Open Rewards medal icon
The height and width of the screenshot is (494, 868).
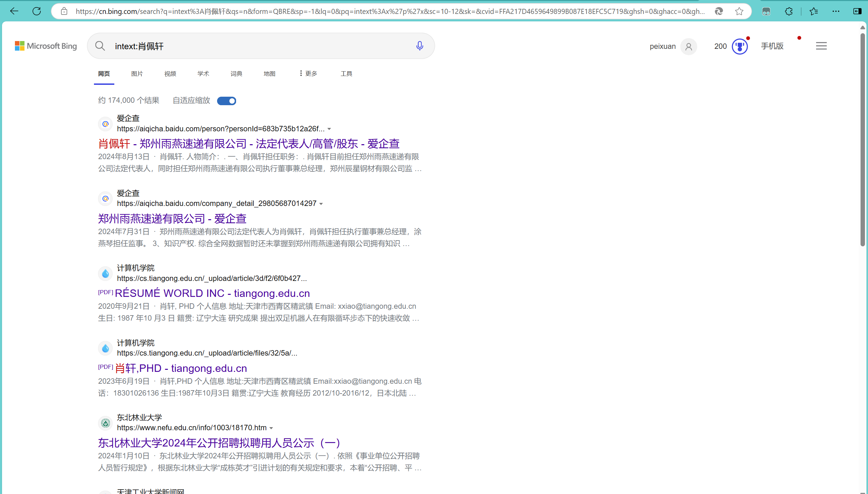[x=740, y=46]
